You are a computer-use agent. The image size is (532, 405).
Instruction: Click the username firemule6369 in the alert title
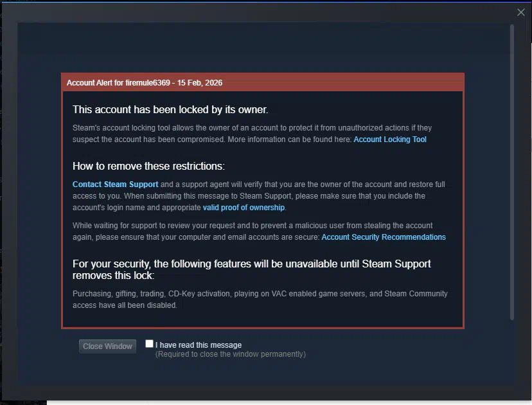[x=148, y=83]
